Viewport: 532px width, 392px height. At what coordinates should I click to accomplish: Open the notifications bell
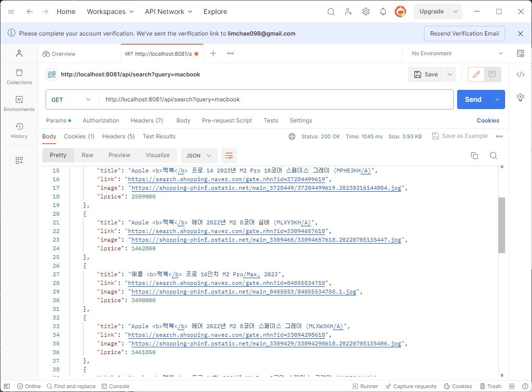point(383,12)
